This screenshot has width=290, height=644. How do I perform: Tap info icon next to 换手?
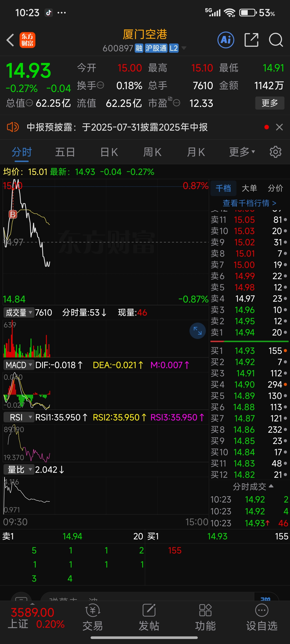coord(100,85)
